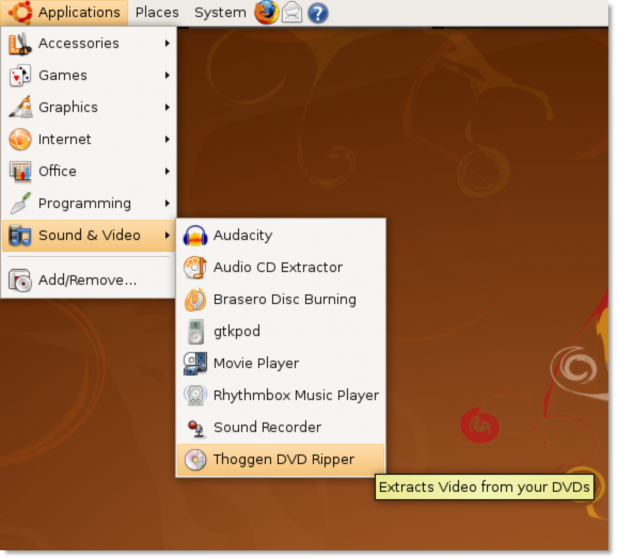The width and height of the screenshot is (617, 559).
Task: Click the Accessories scissors icon
Action: click(20, 44)
